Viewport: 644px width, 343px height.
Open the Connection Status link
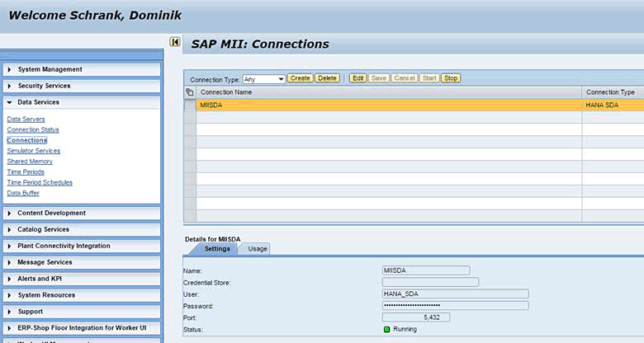click(x=33, y=130)
